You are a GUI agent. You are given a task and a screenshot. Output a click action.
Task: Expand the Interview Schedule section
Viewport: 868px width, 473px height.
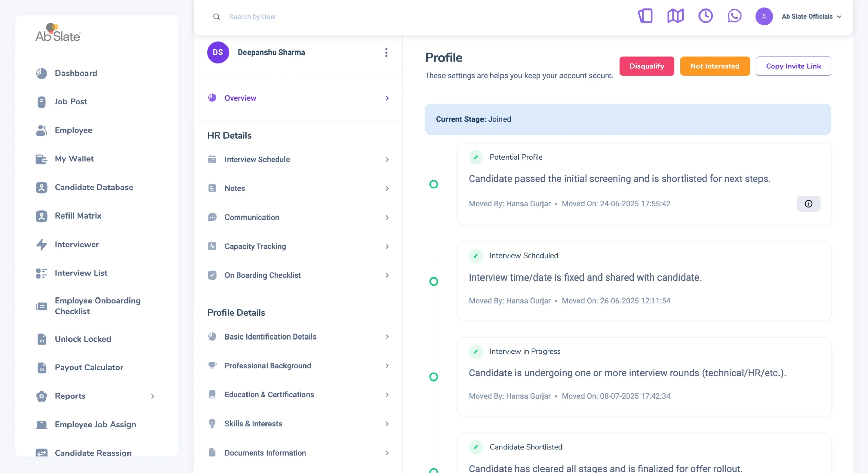tap(387, 159)
